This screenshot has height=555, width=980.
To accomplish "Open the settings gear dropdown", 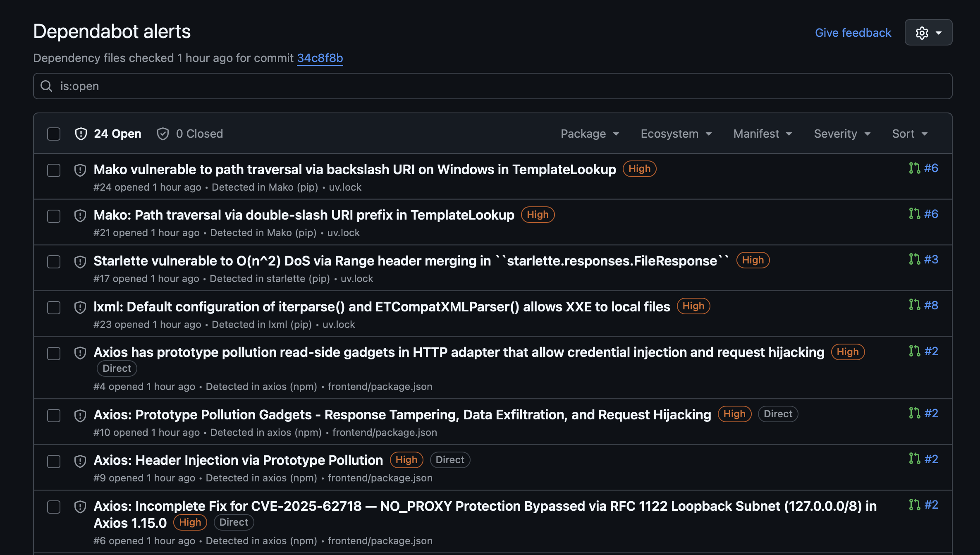I will click(x=928, y=32).
